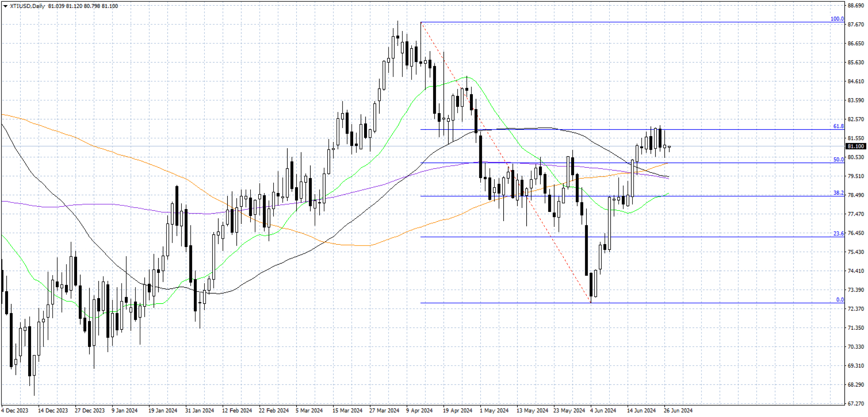
Task: Click the XTIUSD,Daily chart title text
Action: (x=27, y=6)
